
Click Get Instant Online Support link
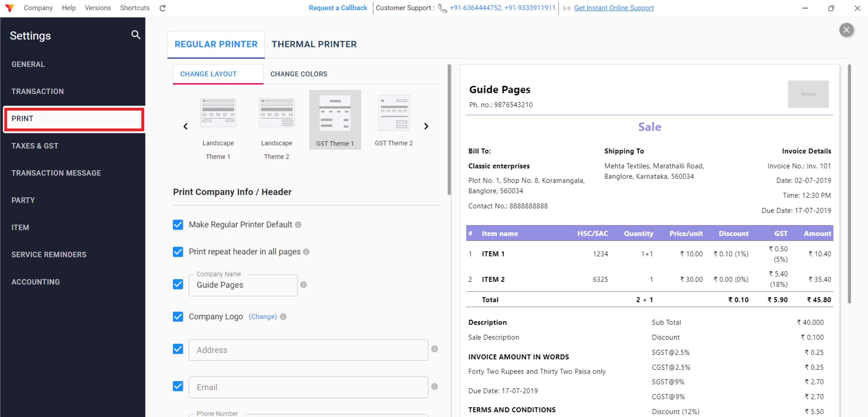pos(614,8)
